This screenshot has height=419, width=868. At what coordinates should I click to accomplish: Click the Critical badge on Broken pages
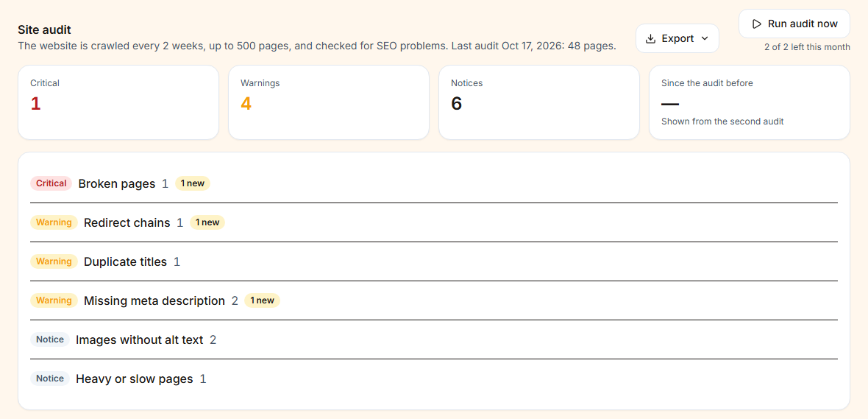tap(51, 183)
